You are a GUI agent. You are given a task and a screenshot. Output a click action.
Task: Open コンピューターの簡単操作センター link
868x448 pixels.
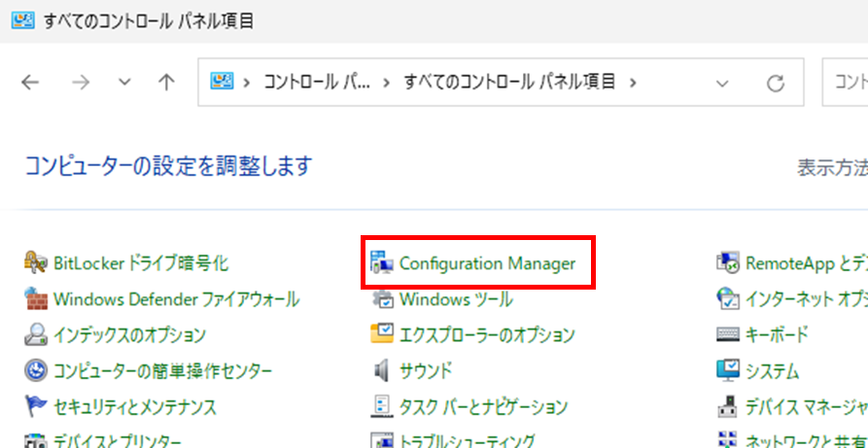pos(162,370)
